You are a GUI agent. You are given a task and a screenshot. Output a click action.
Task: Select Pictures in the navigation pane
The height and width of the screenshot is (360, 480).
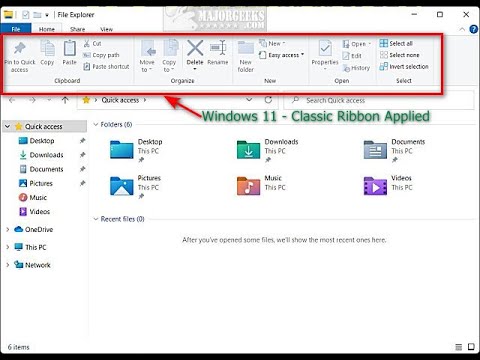[41, 183]
